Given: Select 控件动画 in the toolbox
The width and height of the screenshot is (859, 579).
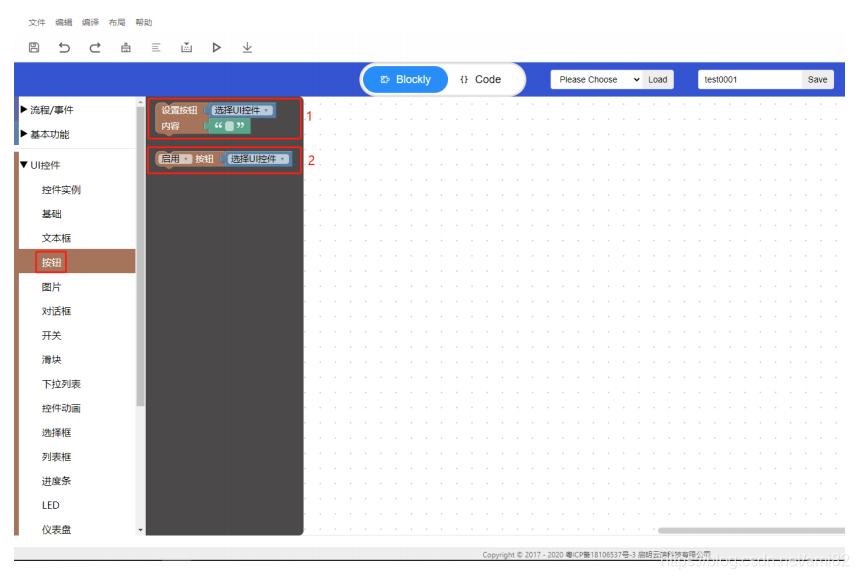Looking at the screenshot, I should (x=61, y=408).
